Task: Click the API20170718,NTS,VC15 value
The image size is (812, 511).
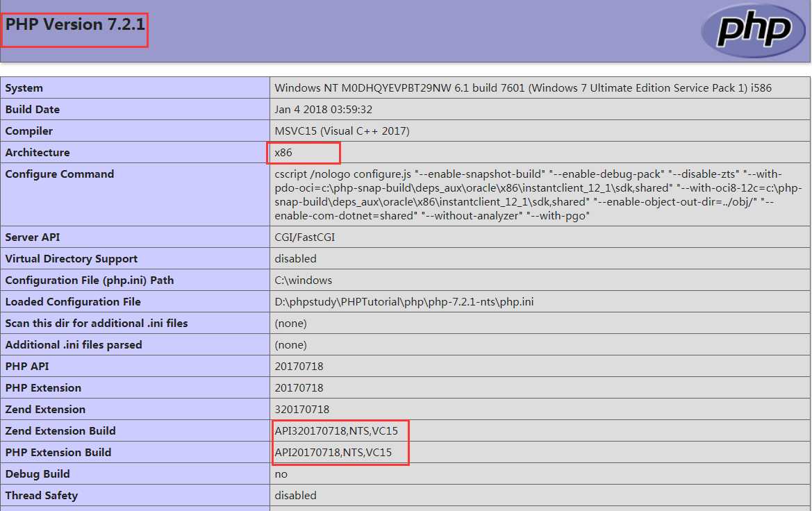Action: click(x=333, y=453)
